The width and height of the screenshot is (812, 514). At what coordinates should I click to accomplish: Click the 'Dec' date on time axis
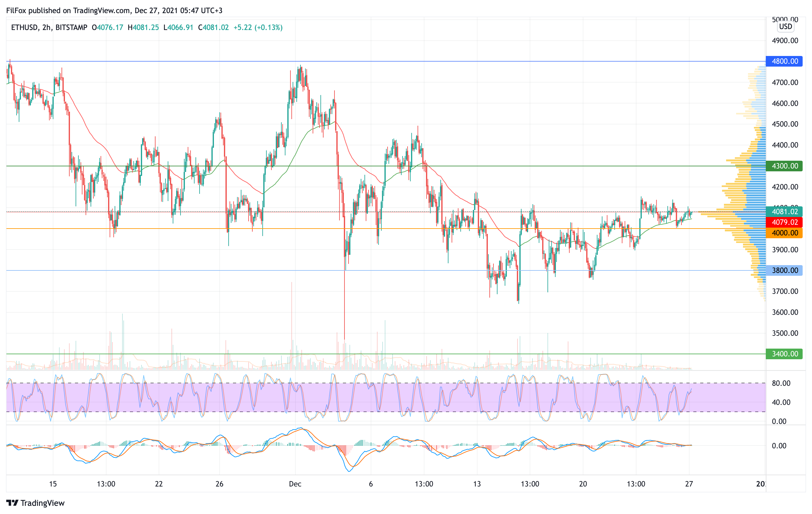pos(295,484)
